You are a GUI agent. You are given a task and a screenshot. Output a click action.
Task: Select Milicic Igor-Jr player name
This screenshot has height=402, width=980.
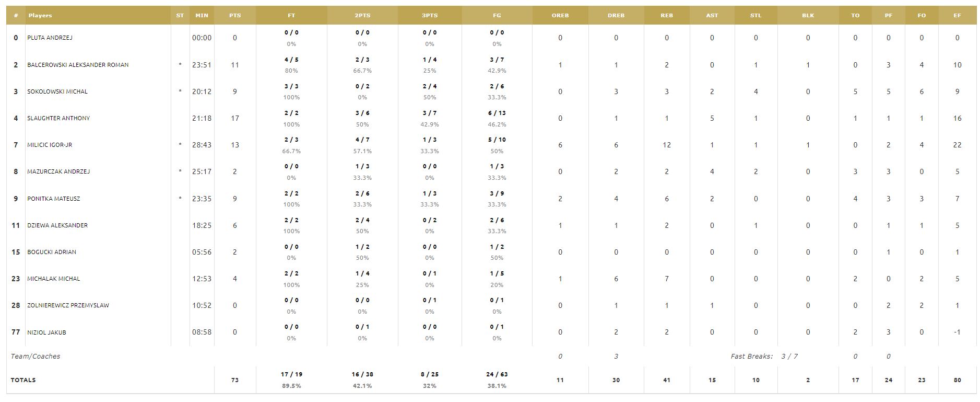coord(50,145)
